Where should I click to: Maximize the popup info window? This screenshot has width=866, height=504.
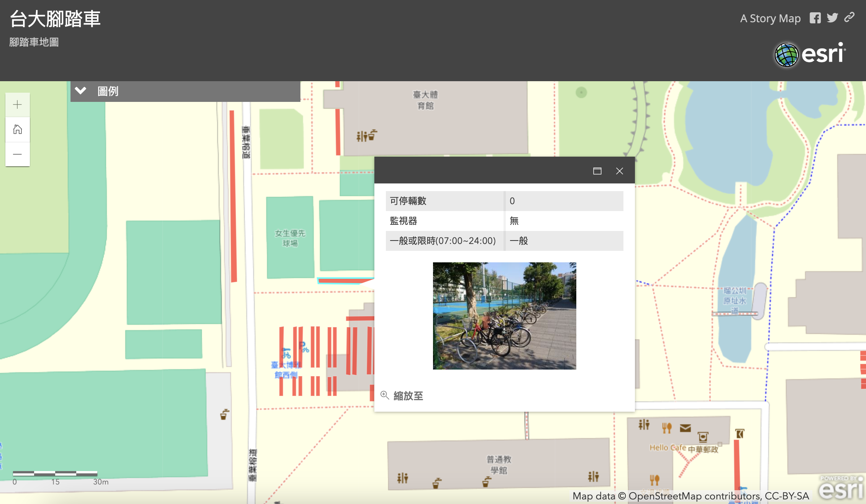click(597, 171)
